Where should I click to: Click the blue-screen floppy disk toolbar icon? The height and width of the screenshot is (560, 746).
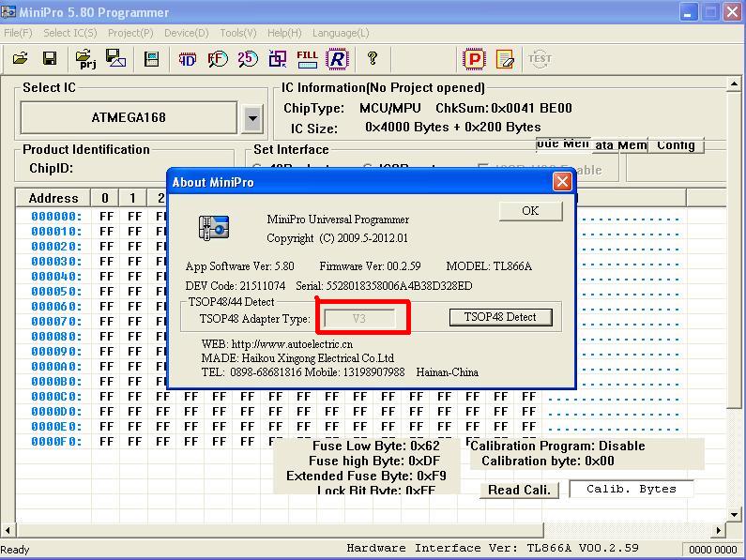[151, 59]
